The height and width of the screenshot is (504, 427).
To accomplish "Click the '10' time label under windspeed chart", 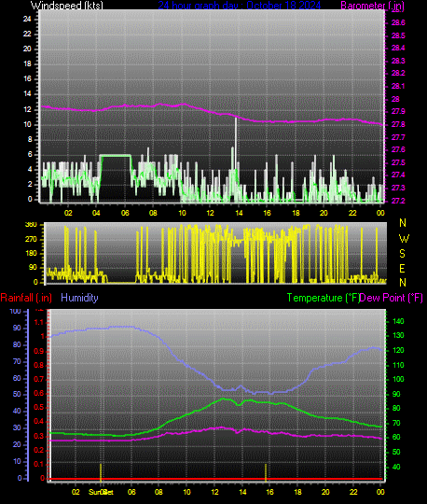I will (182, 213).
